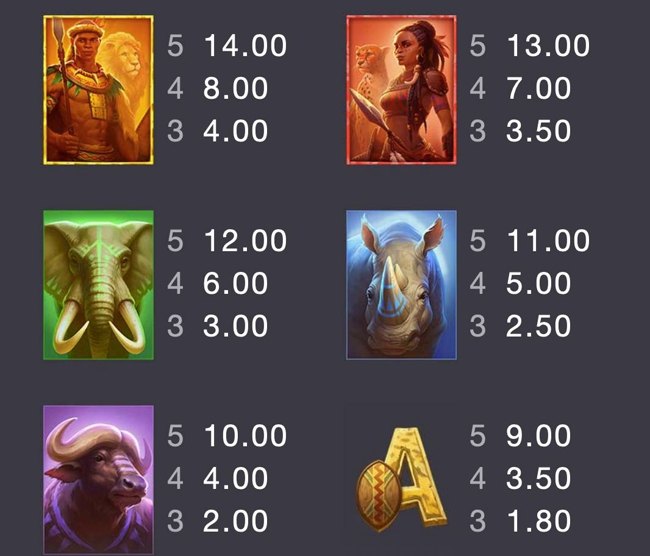Tap the 2.00 buffalo payout value
This screenshot has height=556, width=650.
(235, 521)
